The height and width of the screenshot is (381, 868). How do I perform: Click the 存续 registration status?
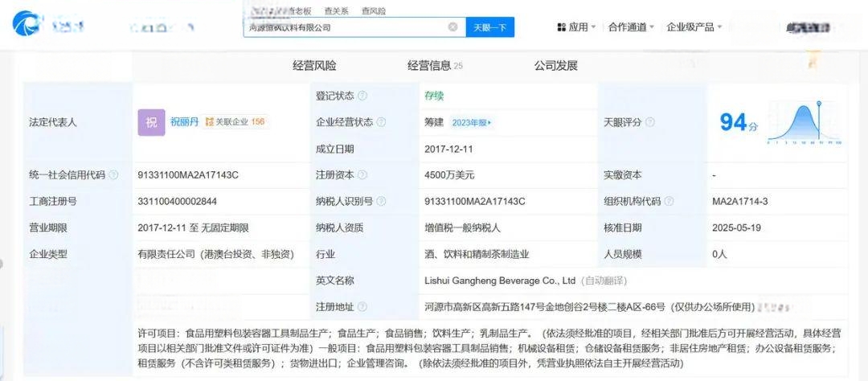click(x=434, y=96)
